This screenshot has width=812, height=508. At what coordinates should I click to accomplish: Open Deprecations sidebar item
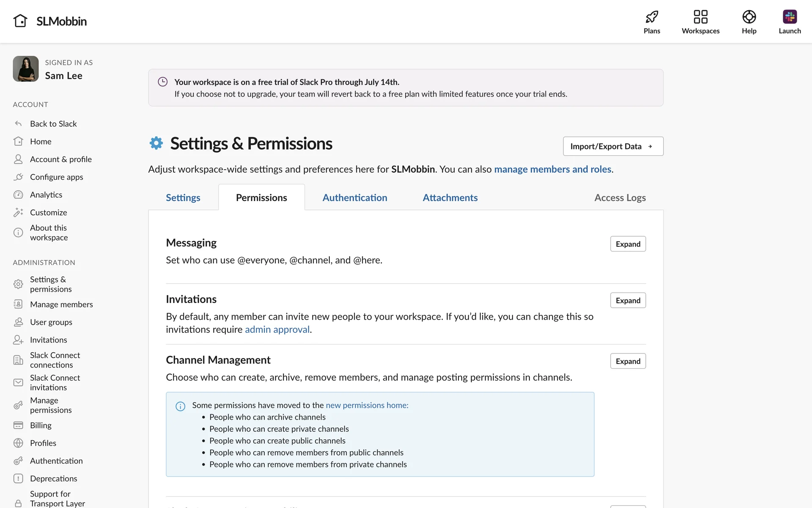click(x=53, y=478)
